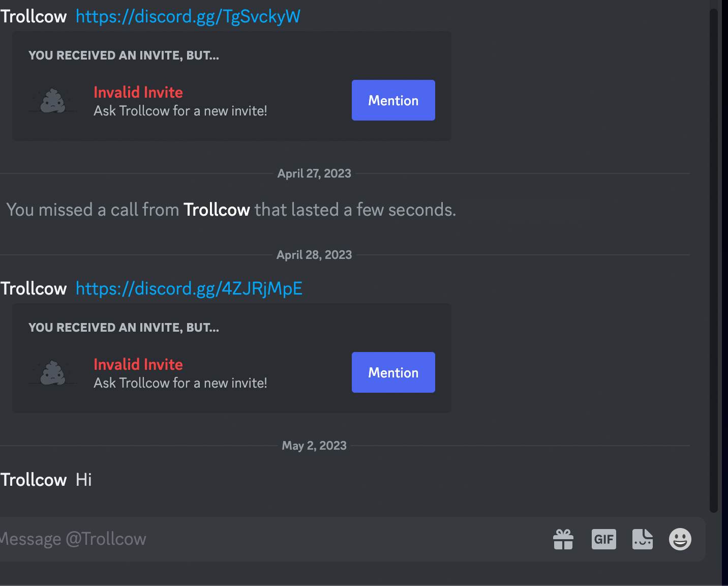Viewport: 728px width, 586px height.
Task: Click the chat vertical scrollbar
Action: [714, 260]
